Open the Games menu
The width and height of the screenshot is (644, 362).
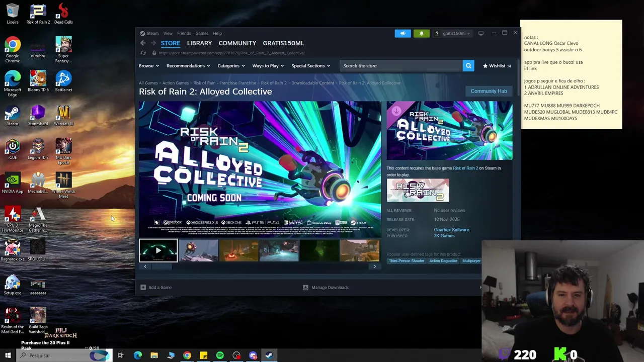[x=202, y=33]
